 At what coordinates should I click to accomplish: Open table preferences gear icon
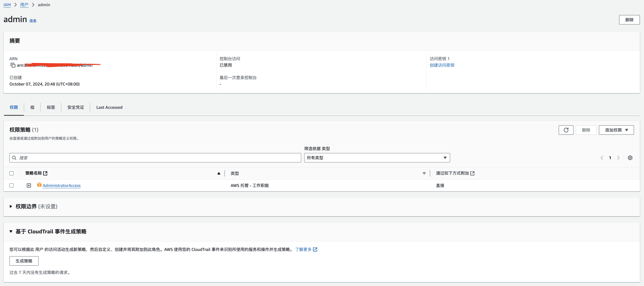[x=630, y=158]
